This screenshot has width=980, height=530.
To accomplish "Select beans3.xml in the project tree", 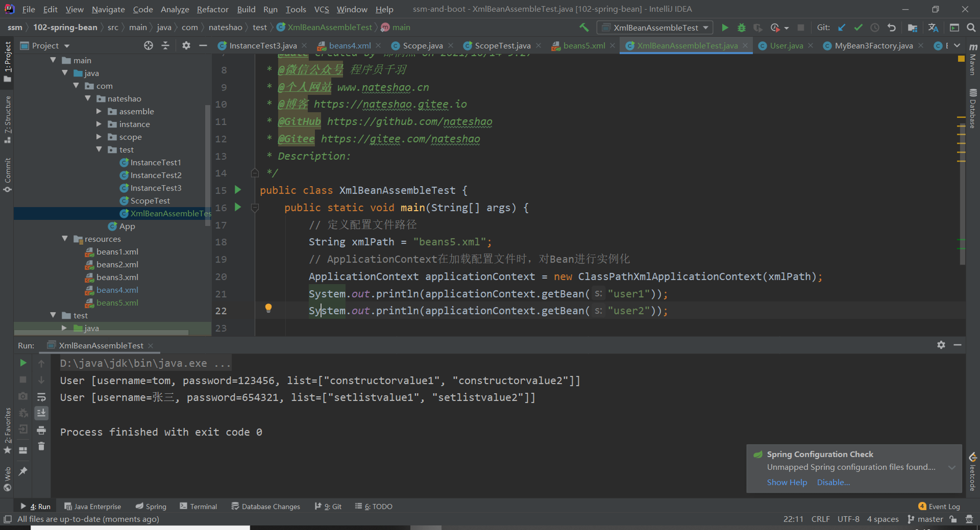I will click(117, 277).
